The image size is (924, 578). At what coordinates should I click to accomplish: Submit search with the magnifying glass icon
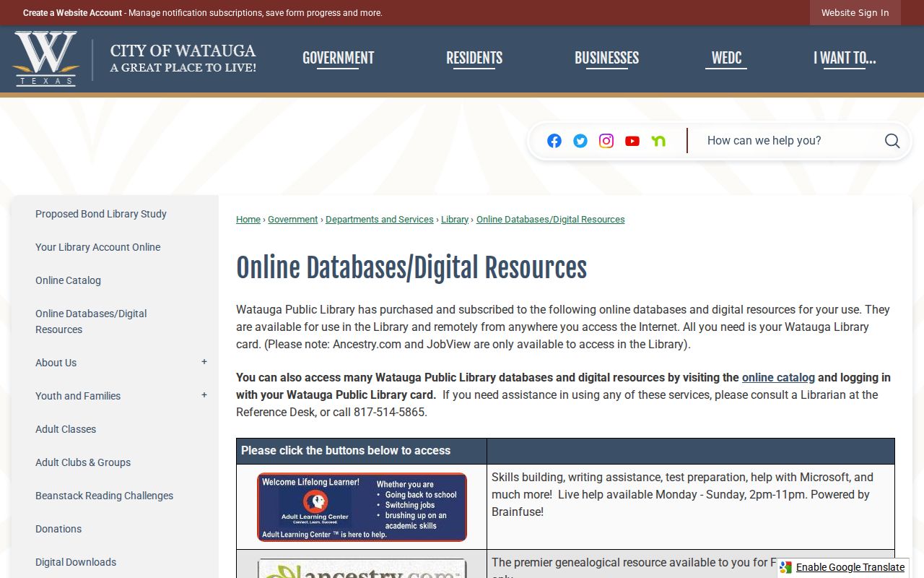(x=892, y=141)
